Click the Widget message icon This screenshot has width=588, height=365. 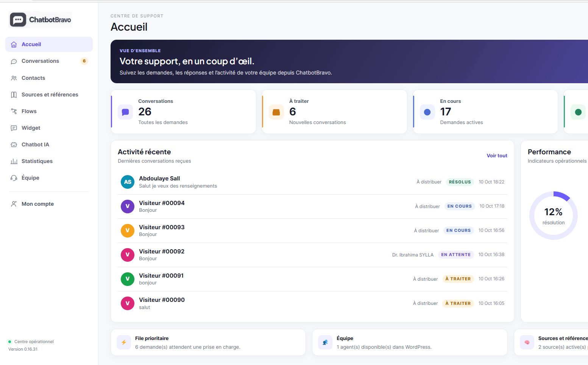pyautogui.click(x=14, y=128)
